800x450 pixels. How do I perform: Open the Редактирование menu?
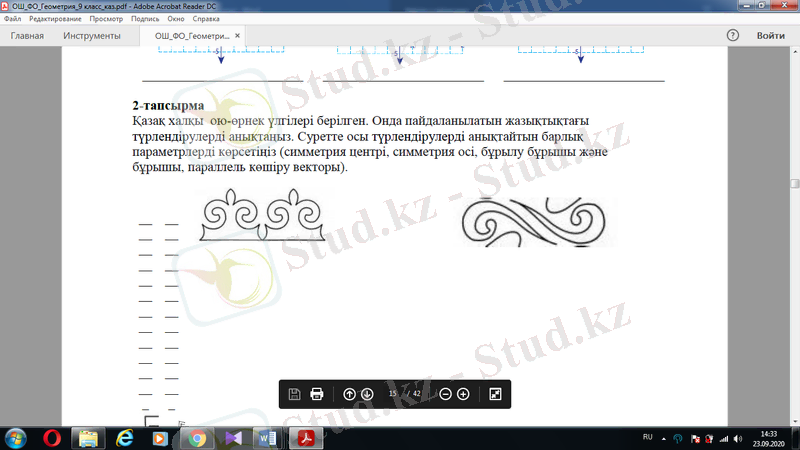coord(54,19)
